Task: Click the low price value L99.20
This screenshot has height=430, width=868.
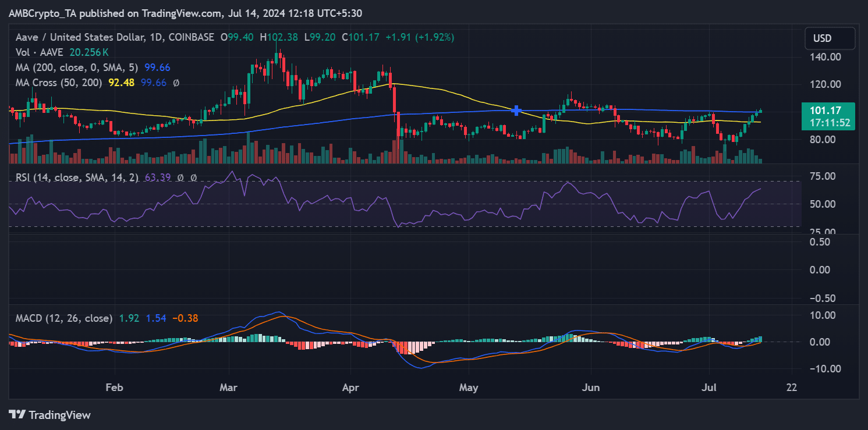Action: (321, 37)
